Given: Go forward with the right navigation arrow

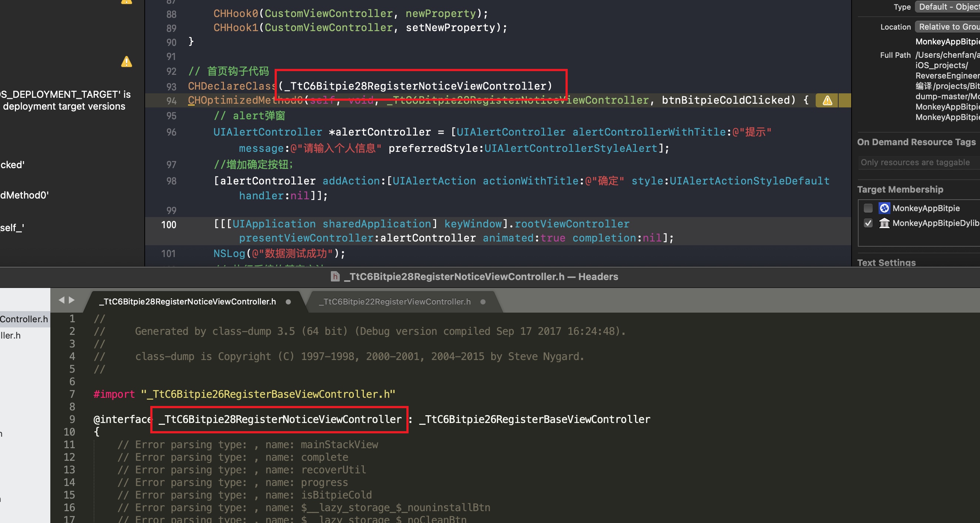Looking at the screenshot, I should point(71,300).
